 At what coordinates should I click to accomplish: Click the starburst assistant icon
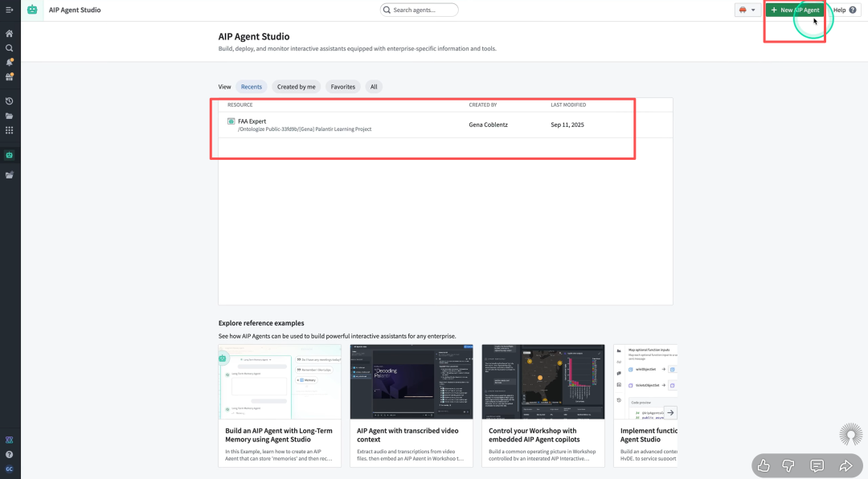point(851,434)
